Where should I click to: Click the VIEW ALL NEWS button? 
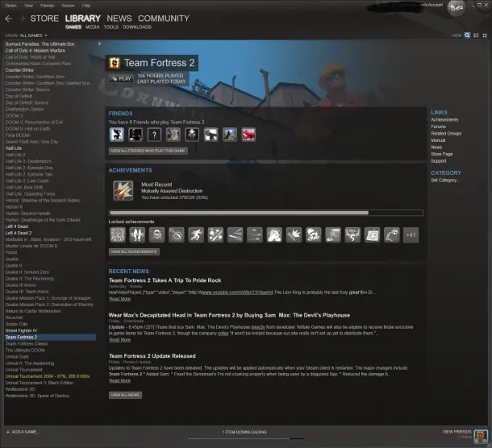[x=125, y=395]
